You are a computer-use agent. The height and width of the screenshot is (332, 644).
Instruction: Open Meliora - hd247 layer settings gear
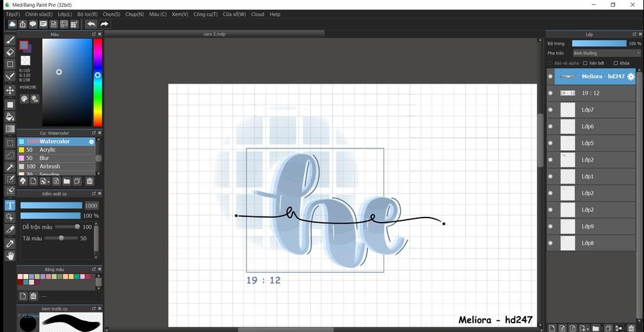[x=631, y=77]
